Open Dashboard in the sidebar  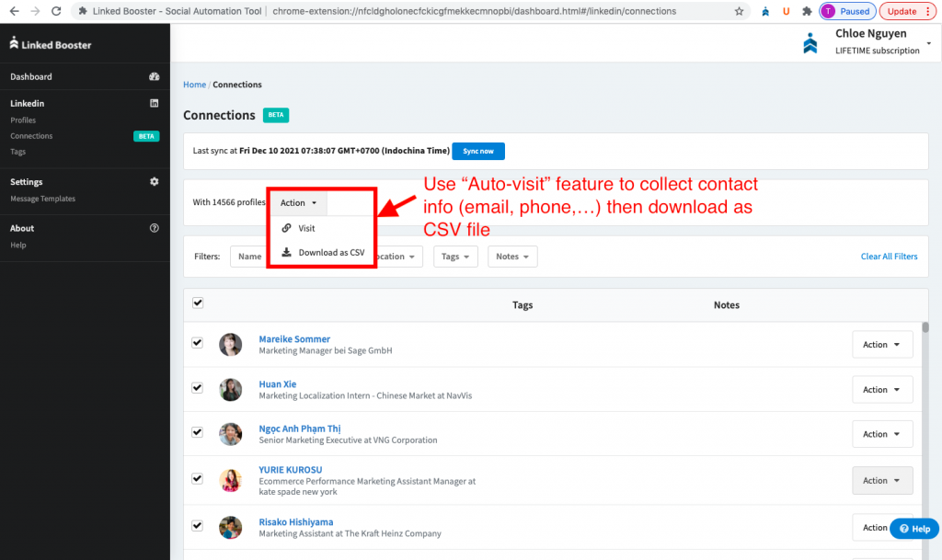(x=31, y=77)
